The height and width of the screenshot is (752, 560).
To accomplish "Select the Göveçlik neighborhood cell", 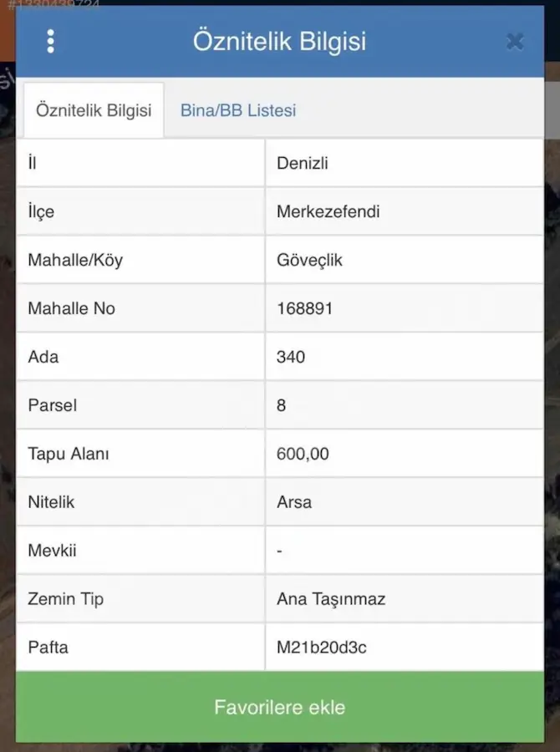I will coord(405,260).
